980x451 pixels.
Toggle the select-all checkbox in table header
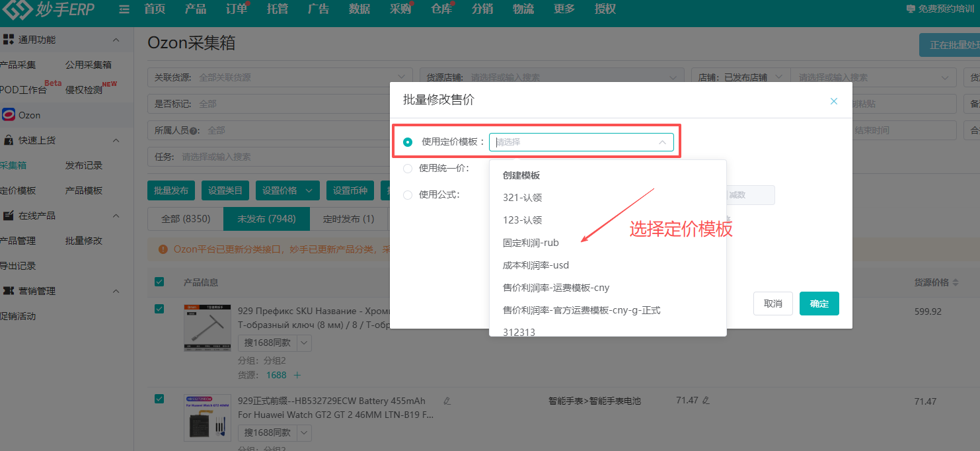(x=159, y=282)
